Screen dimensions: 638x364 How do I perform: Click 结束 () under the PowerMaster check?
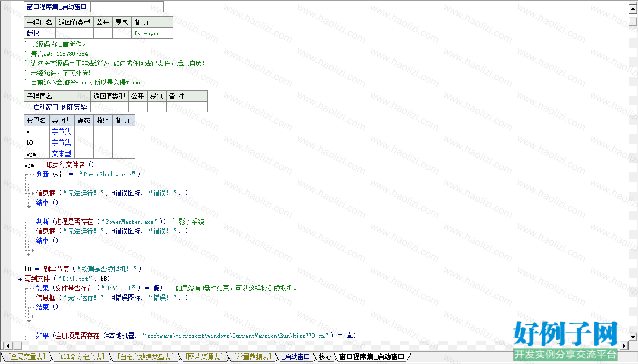pos(47,241)
